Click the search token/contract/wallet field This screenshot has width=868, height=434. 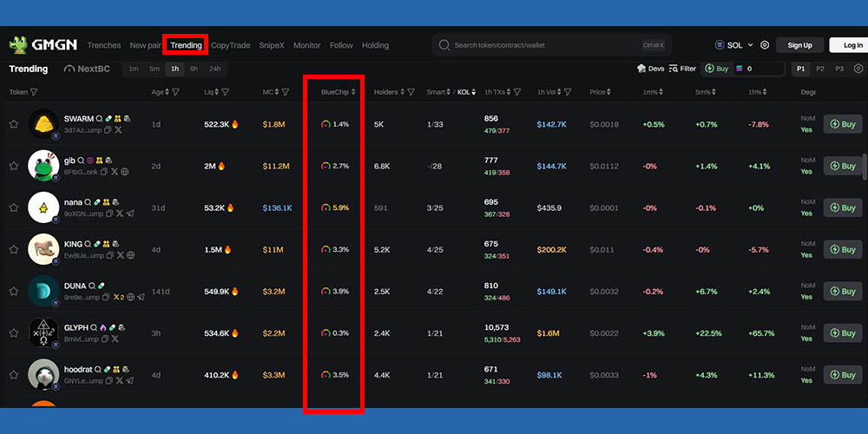[547, 45]
